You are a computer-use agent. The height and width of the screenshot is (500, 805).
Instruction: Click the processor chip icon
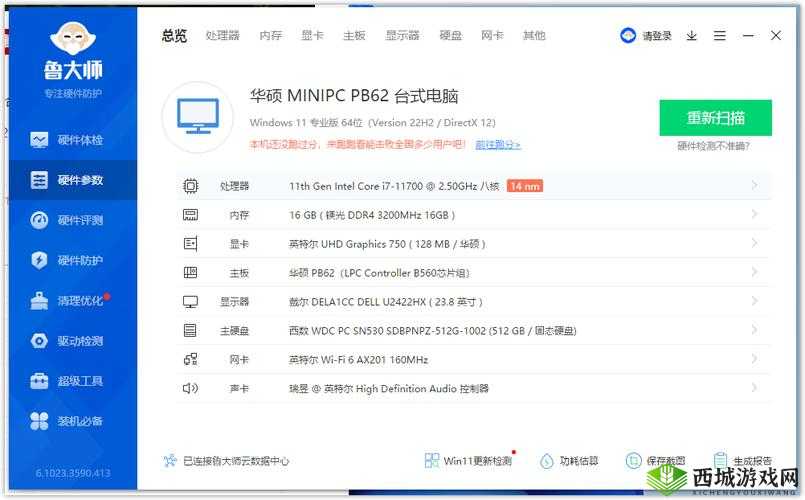pos(190,186)
